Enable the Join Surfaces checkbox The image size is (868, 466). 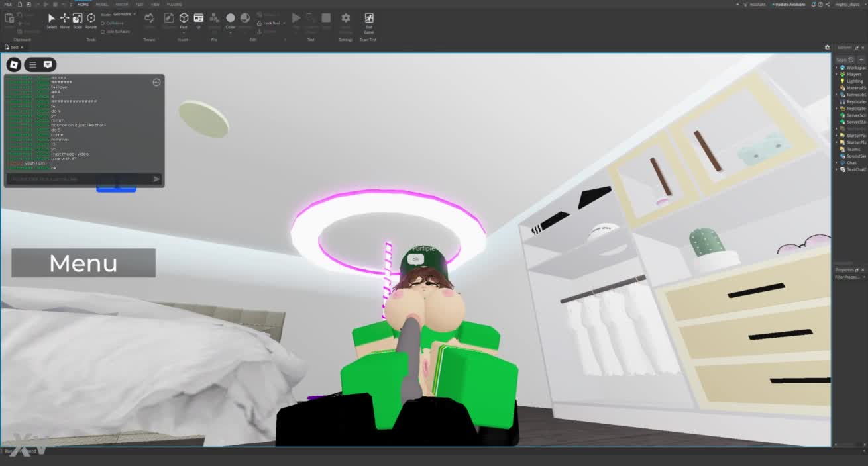tap(103, 31)
